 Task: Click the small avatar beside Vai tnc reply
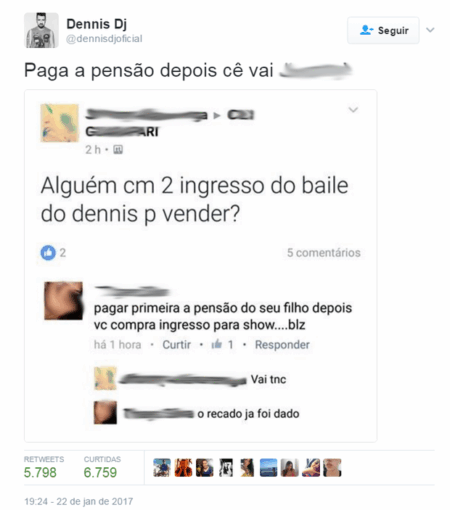(x=105, y=378)
